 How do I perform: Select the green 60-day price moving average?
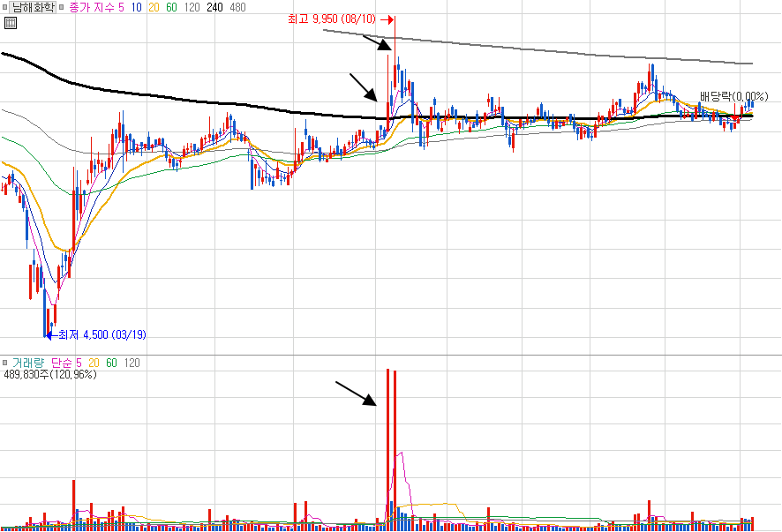click(171, 7)
